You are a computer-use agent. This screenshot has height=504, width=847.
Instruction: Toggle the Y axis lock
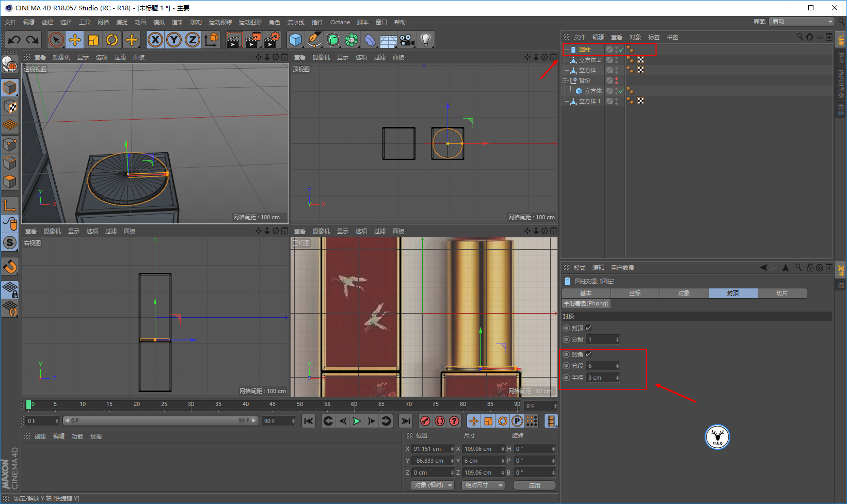coord(174,40)
